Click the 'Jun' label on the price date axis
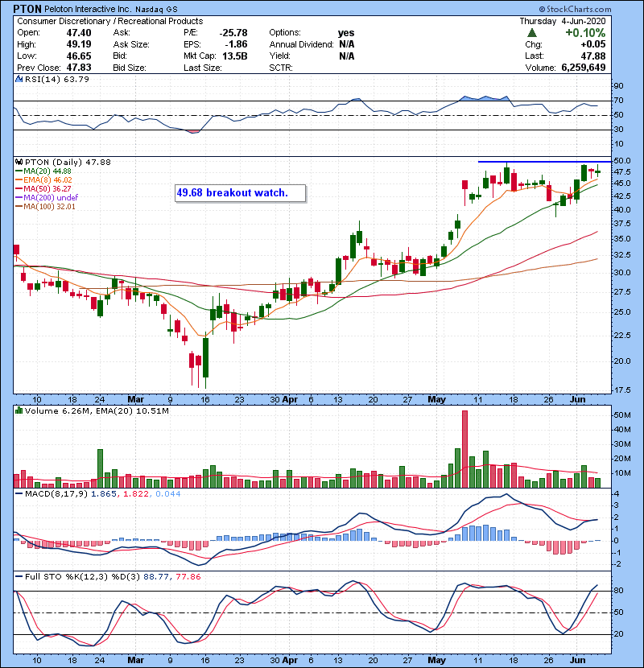This screenshot has width=644, height=668. click(577, 400)
